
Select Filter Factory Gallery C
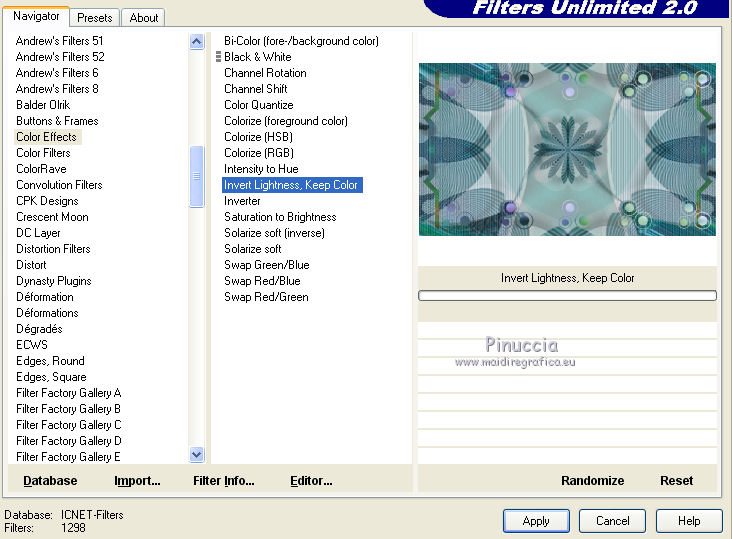tap(69, 425)
